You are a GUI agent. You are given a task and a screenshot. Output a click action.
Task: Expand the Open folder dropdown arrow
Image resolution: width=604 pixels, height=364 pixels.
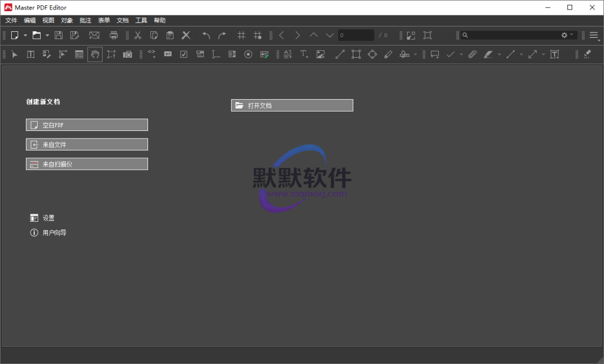click(47, 35)
